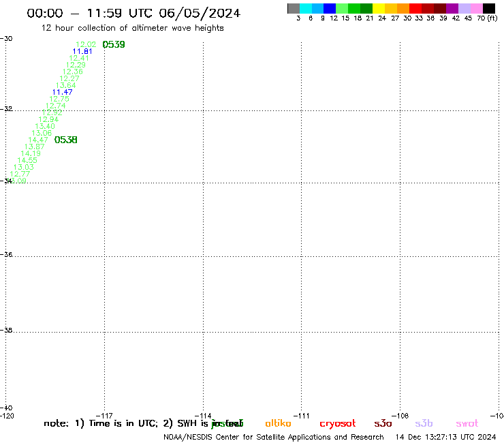This screenshot has height=443, width=504.
Task: Click the -38 latitude axis label
Action: (x=6, y=330)
